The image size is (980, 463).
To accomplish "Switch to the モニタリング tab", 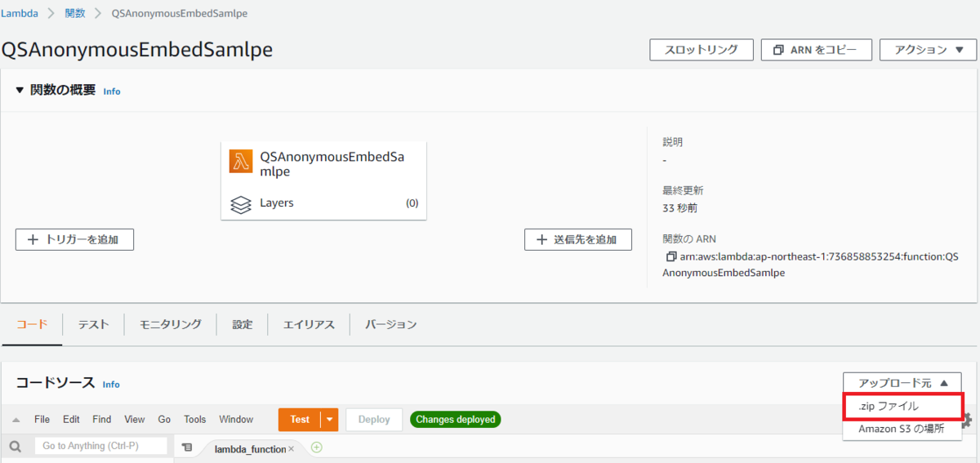I will (x=170, y=324).
